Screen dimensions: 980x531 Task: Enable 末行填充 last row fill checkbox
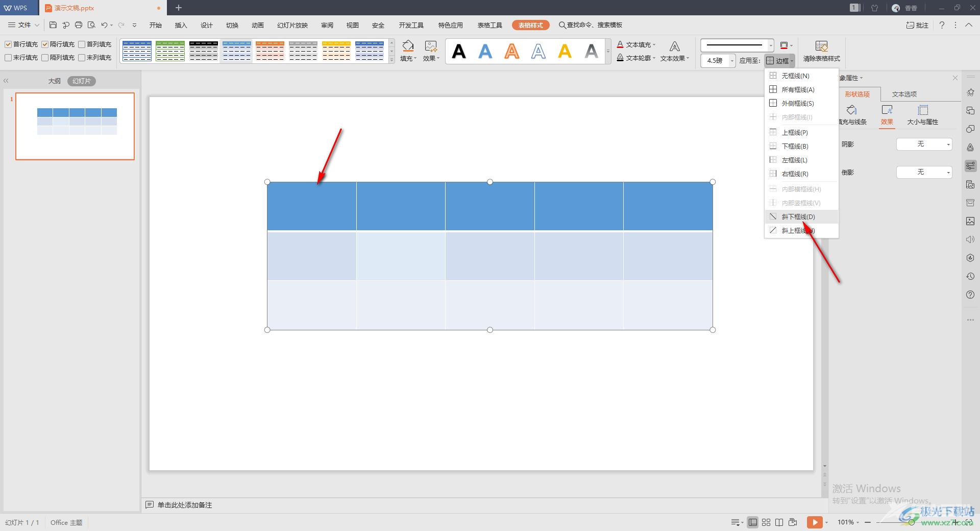click(x=8, y=58)
